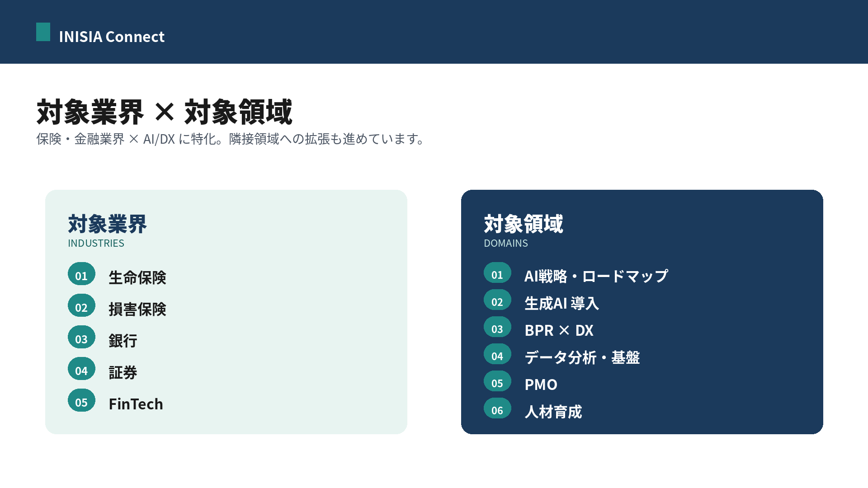Select the データ分析・基盤 list item
Viewport: 868px width, 488px height.
pos(582,357)
